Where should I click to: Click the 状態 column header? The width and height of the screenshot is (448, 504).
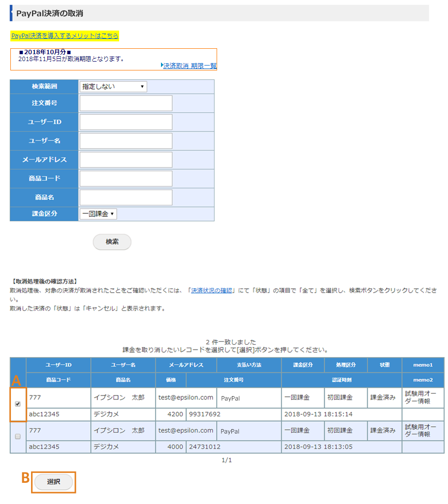[384, 365]
